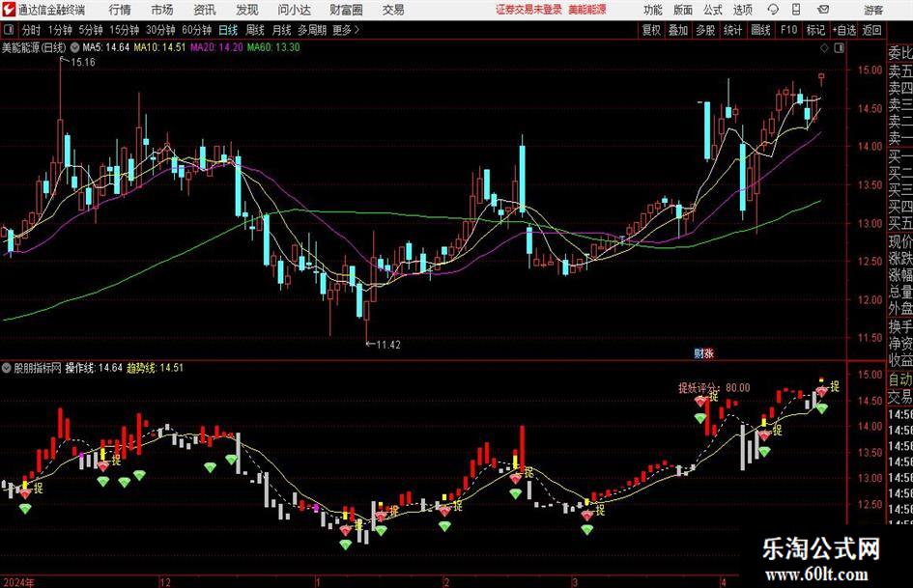
Task: Open the 功能 menu
Action: [x=653, y=10]
